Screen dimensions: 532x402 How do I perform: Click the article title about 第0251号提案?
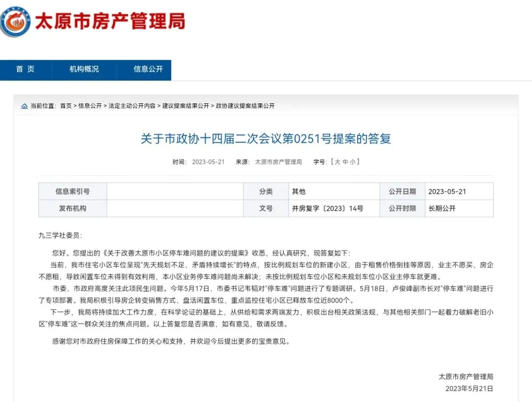click(266, 139)
